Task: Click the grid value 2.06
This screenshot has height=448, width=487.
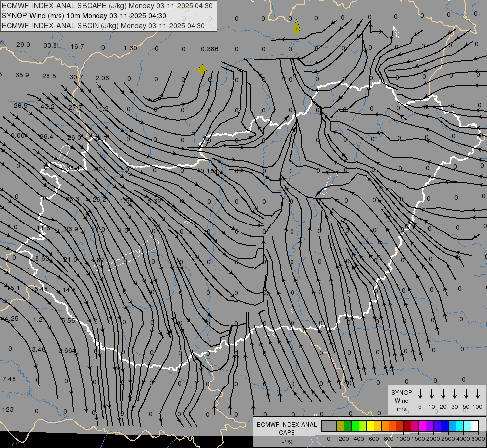Action: pyautogui.click(x=102, y=78)
